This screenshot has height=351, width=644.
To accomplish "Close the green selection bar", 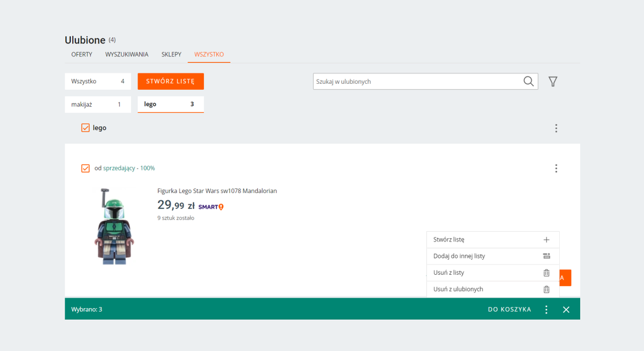I will (x=566, y=310).
